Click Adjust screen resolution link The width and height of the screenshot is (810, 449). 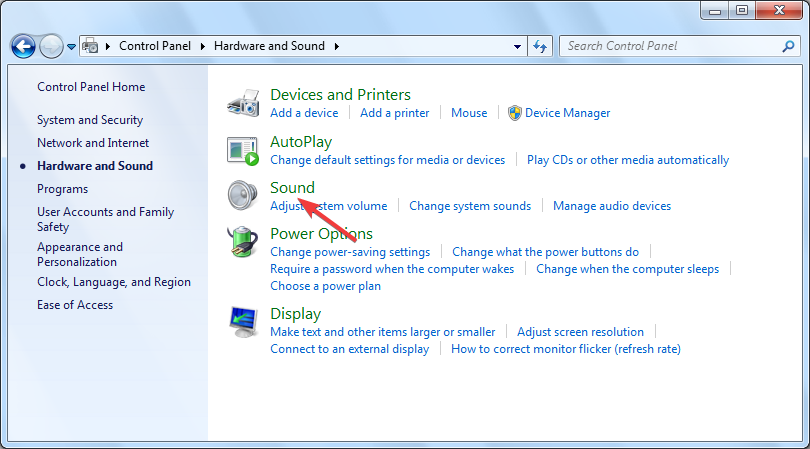[580, 332]
